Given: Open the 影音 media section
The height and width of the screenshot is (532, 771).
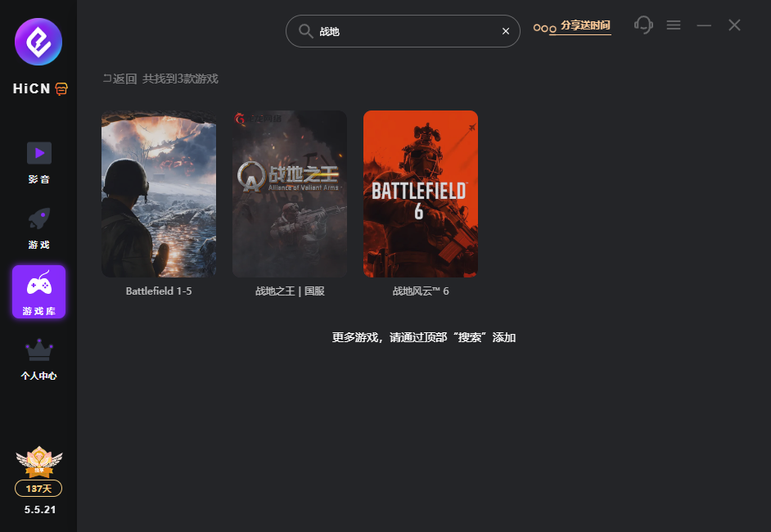Looking at the screenshot, I should [38, 161].
